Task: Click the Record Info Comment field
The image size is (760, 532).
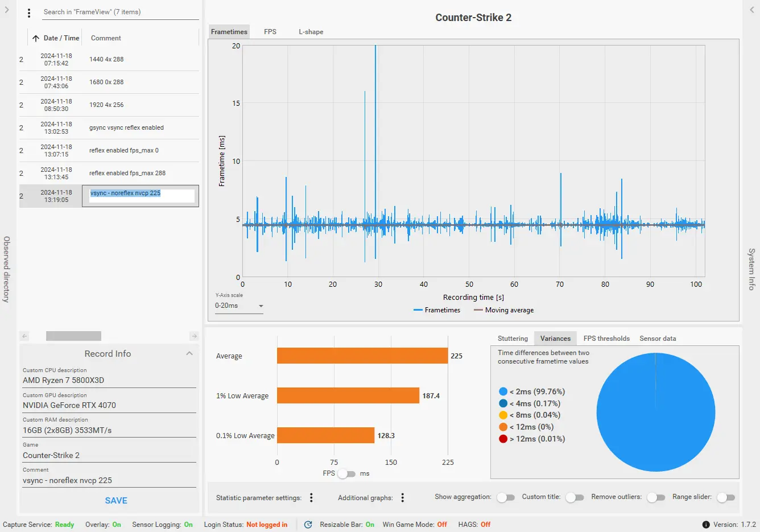Action: click(x=109, y=480)
